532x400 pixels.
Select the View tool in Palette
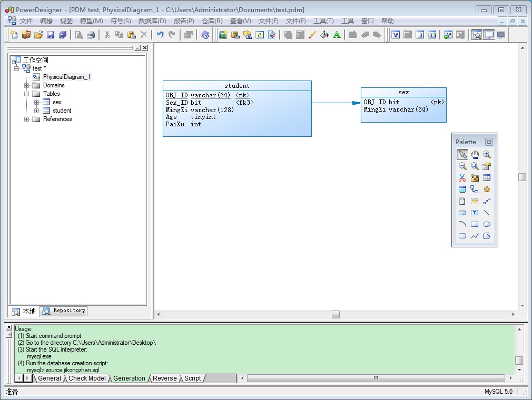point(462,189)
